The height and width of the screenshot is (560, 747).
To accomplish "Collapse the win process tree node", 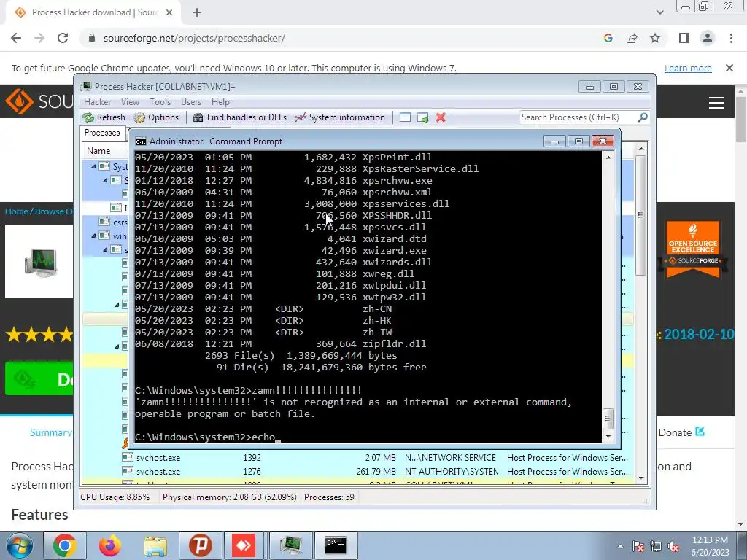I will pos(93,236).
